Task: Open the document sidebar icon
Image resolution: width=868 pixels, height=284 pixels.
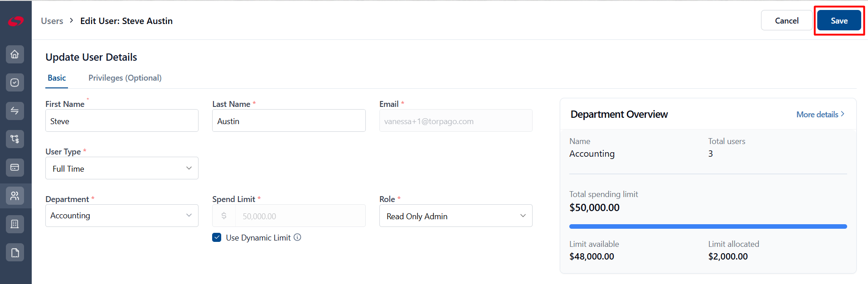Action: (15, 252)
